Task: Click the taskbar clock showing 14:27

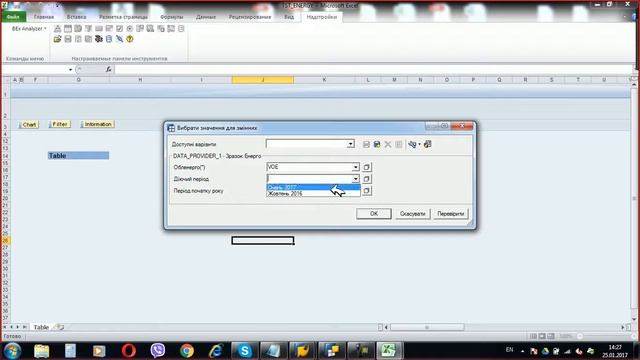Action: 615,351
